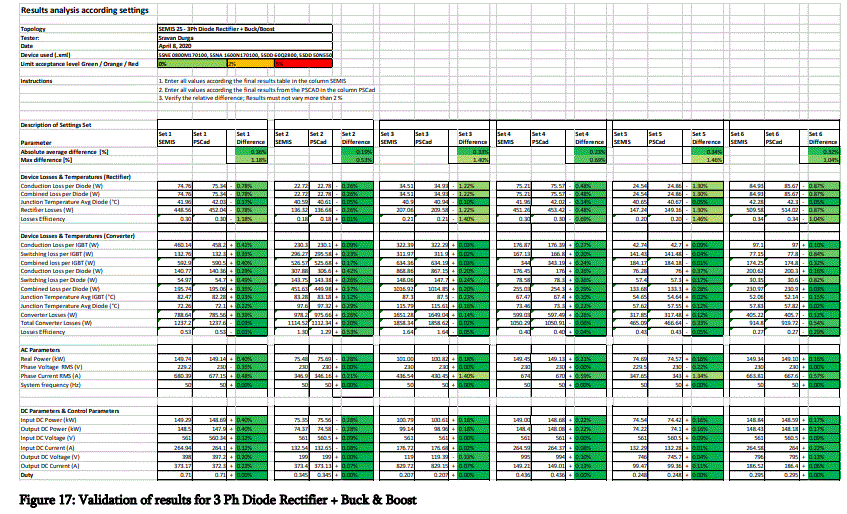This screenshot has width=847, height=514.
Task: Click the red 5% acceptance level cell
Action: pos(304,64)
